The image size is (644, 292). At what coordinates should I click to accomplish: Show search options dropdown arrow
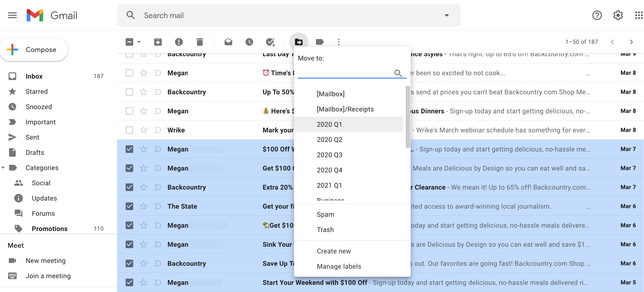pyautogui.click(x=447, y=15)
